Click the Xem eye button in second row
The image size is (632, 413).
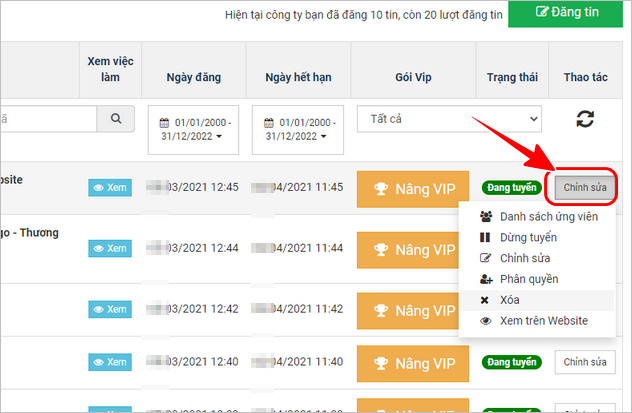click(110, 248)
